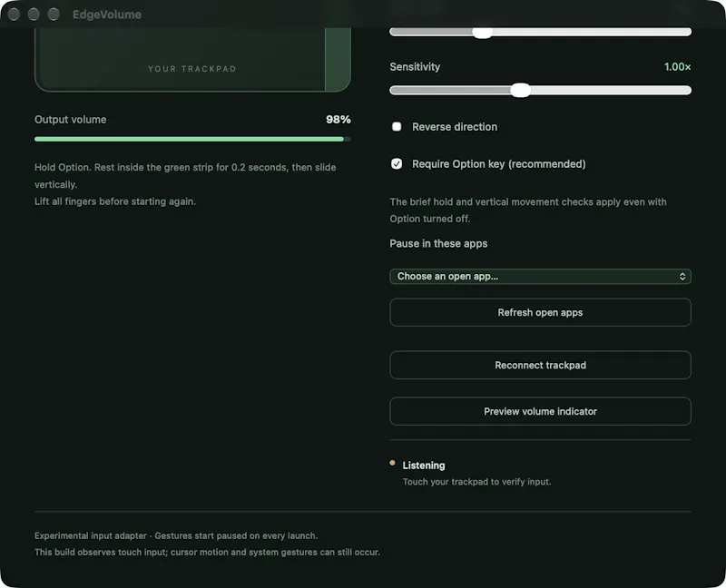
Task: Click the Sensitivity label
Action: 415,67
